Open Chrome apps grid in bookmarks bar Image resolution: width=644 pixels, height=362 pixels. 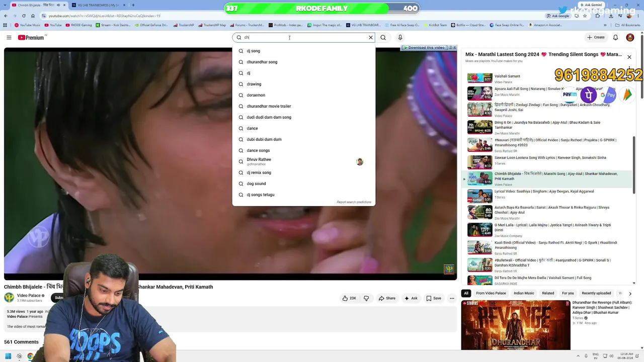click(x=5, y=25)
